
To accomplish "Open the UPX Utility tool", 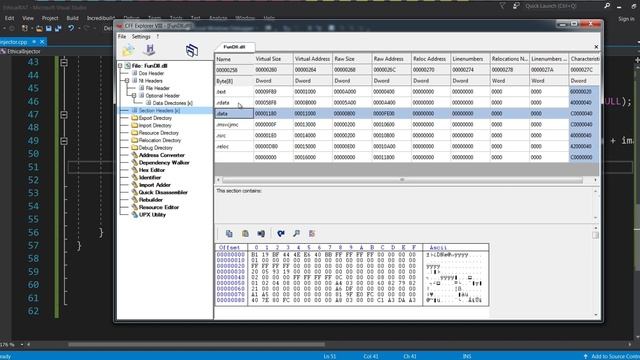I will (152, 215).
